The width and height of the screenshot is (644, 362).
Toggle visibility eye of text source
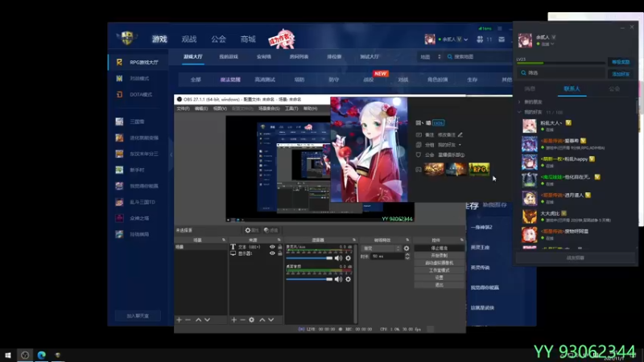(x=272, y=247)
